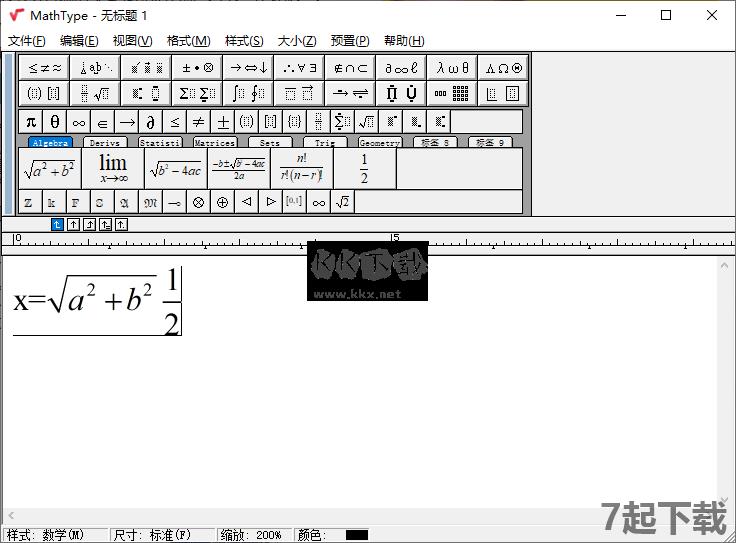
Task: Insert the partial derivative symbol
Action: point(151,122)
